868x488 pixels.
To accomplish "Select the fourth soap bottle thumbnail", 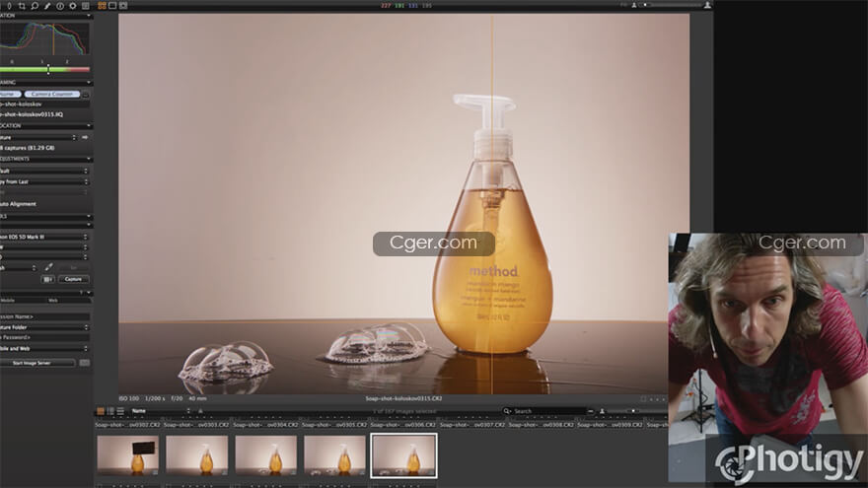I will tap(334, 455).
